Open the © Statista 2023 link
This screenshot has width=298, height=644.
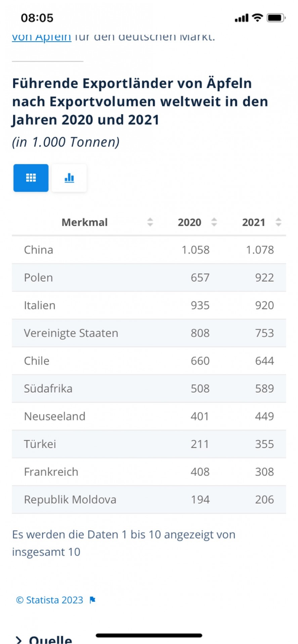(x=50, y=600)
